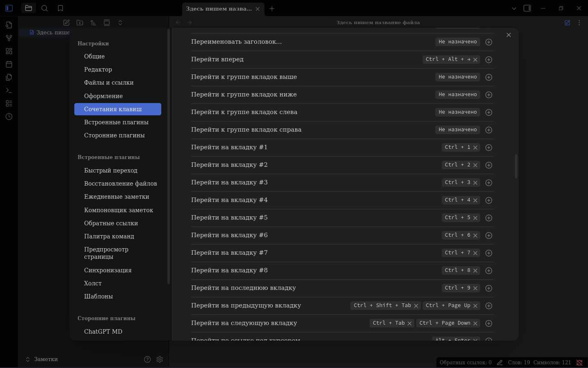This screenshot has width=588, height=368.
Task: Close the settings dialog with X
Action: 509,35
